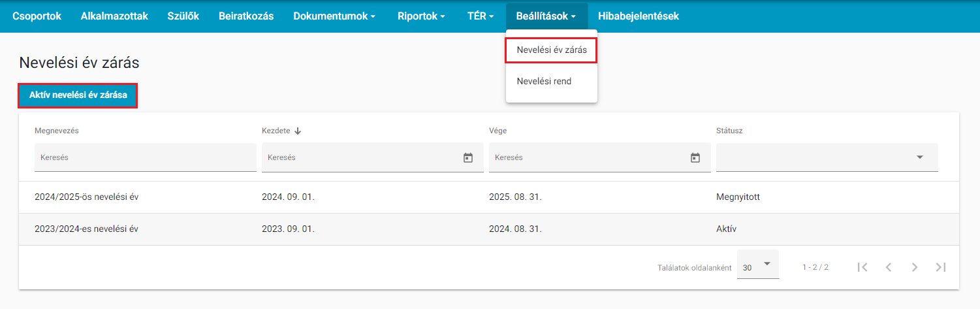980x309 pixels.
Task: Go to the next results page
Action: [x=915, y=267]
